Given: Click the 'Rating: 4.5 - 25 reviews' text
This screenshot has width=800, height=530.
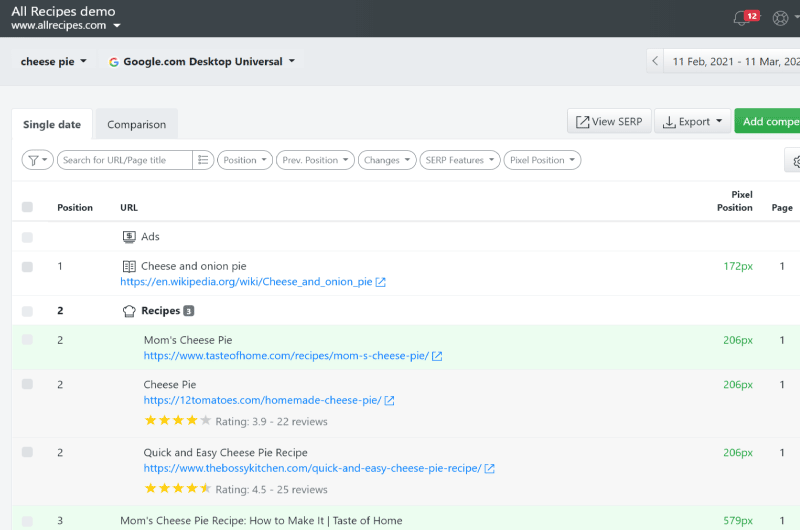Looking at the screenshot, I should click(271, 490).
